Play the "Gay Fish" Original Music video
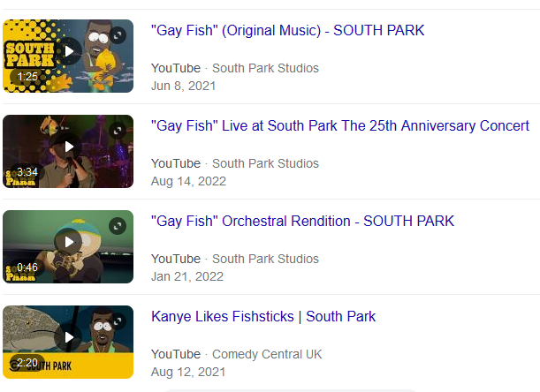Image resolution: width=540 pixels, height=392 pixels. 68,50
